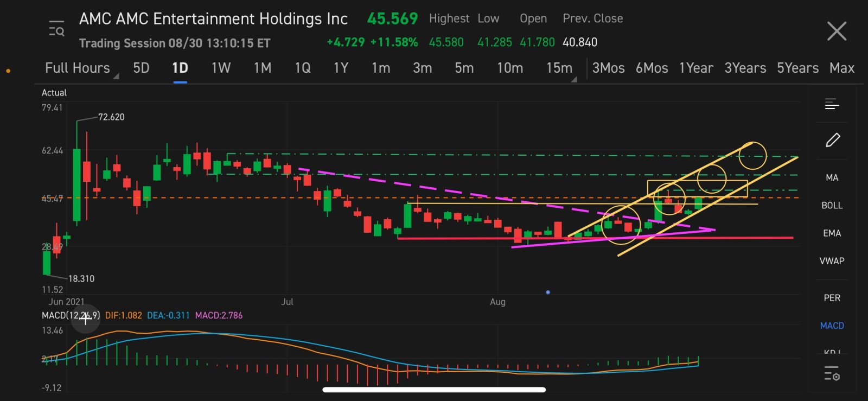Click the DIF:1.082 value
868x401 pixels.
coord(123,315)
